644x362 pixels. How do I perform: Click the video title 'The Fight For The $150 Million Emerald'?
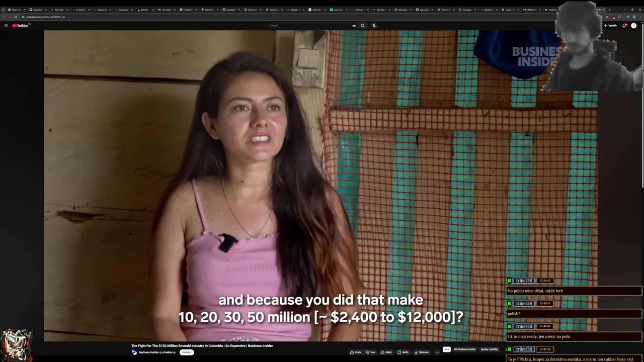202,346
